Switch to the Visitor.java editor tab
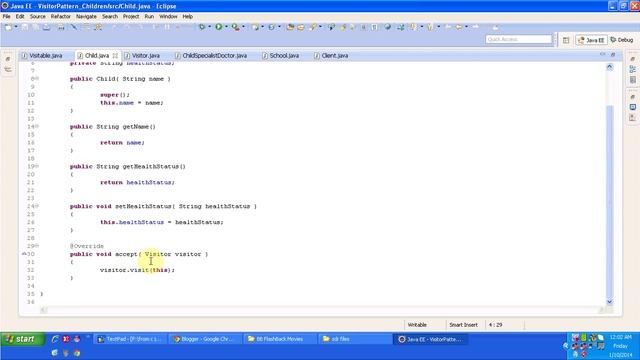Viewport: 640px width, 360px height. click(x=142, y=56)
